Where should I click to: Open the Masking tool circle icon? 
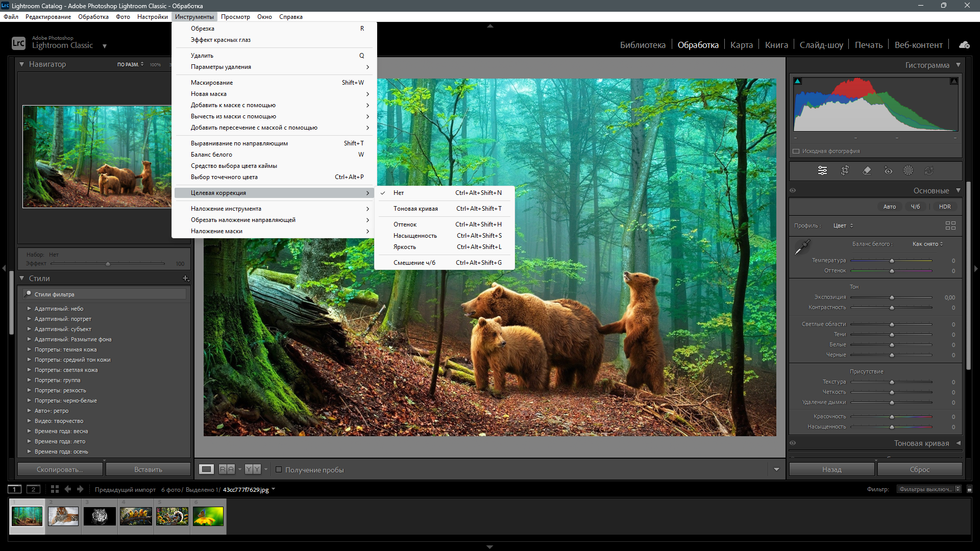pos(908,170)
